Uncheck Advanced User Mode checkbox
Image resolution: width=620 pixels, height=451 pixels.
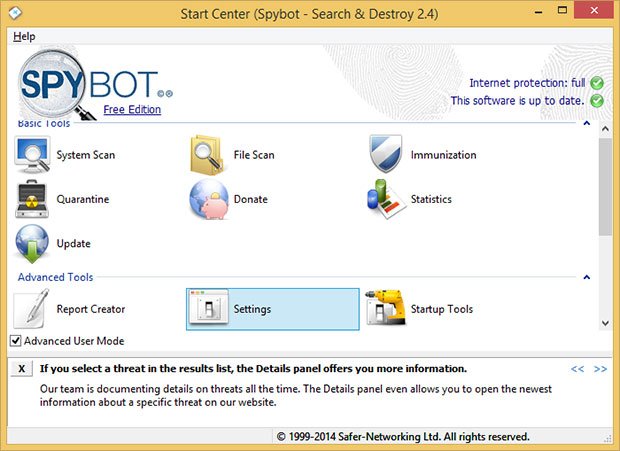tap(15, 341)
